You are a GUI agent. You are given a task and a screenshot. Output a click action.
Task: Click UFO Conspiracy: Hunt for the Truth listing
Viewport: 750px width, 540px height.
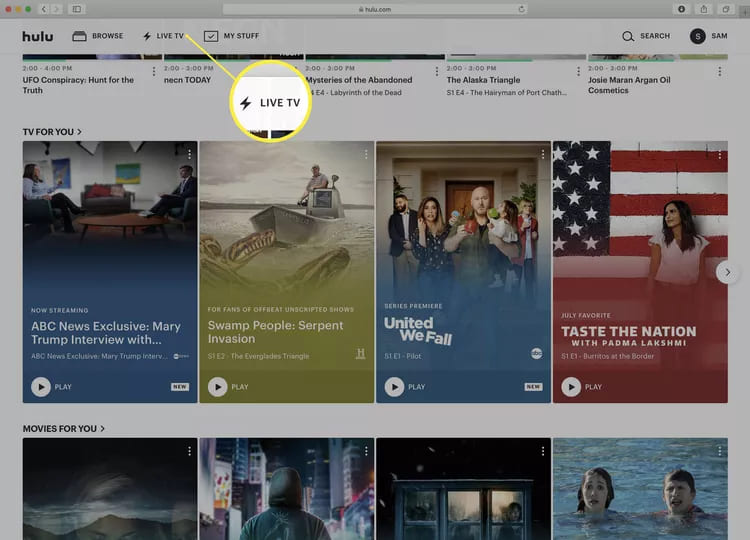click(78, 85)
